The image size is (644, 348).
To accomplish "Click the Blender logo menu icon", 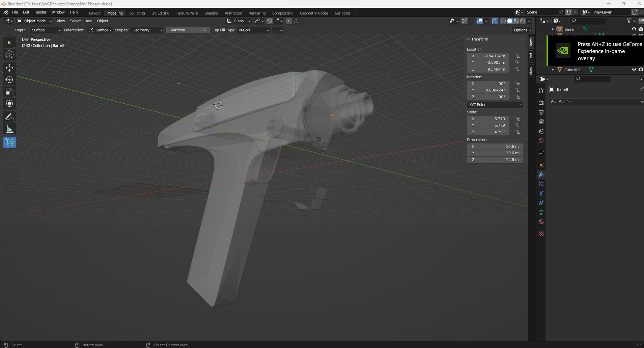I will (6, 12).
